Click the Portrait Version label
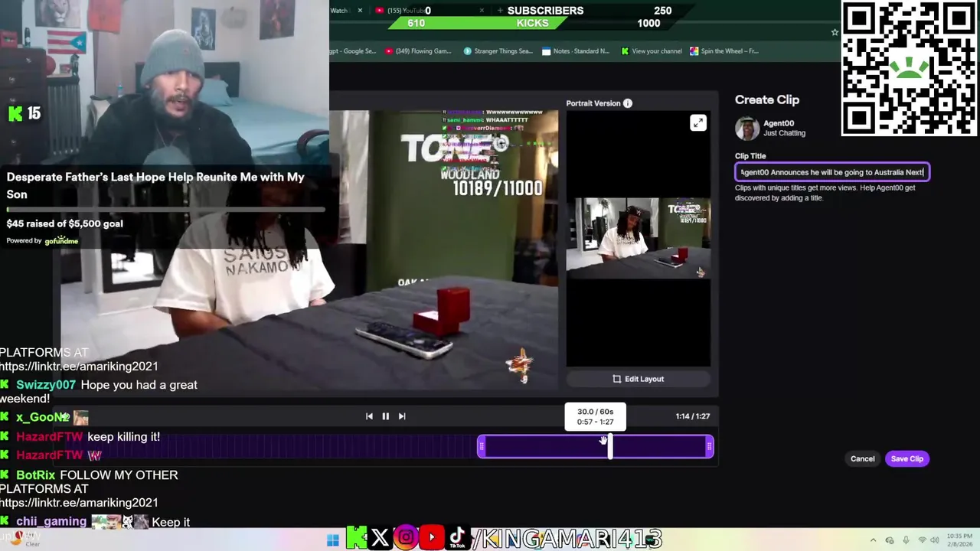Screen dimensions: 980x551 pyautogui.click(x=593, y=103)
